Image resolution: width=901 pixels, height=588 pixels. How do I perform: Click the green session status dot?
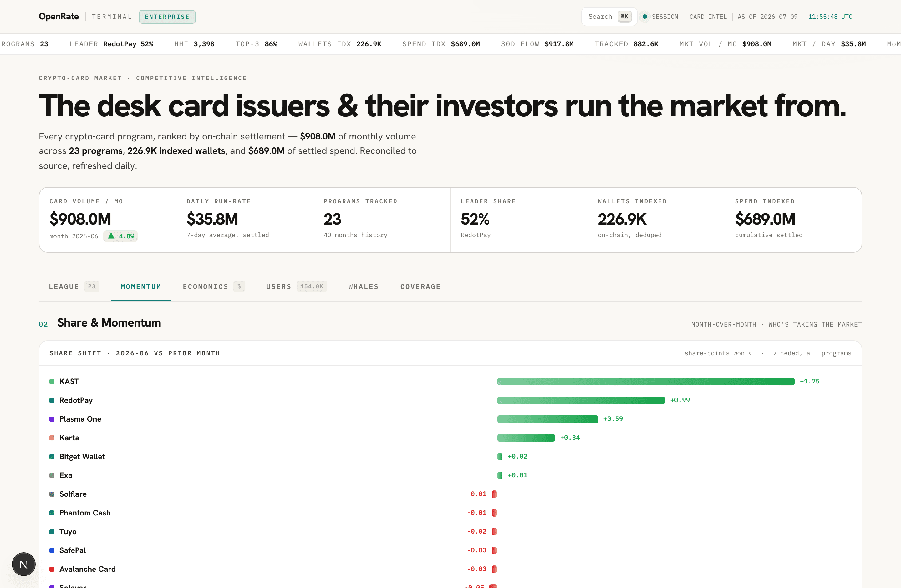644,17
